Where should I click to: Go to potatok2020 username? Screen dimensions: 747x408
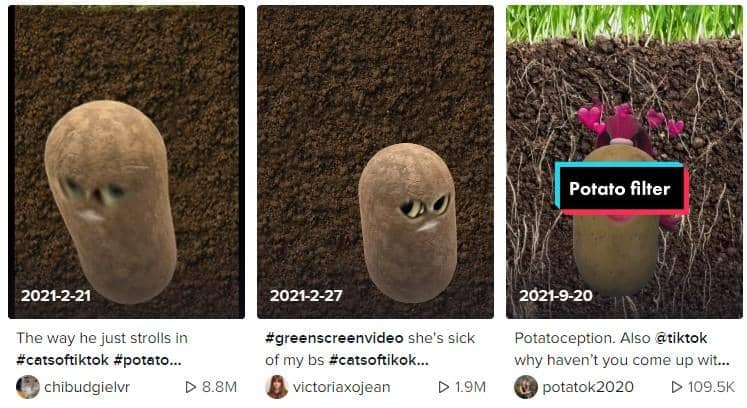(588, 387)
